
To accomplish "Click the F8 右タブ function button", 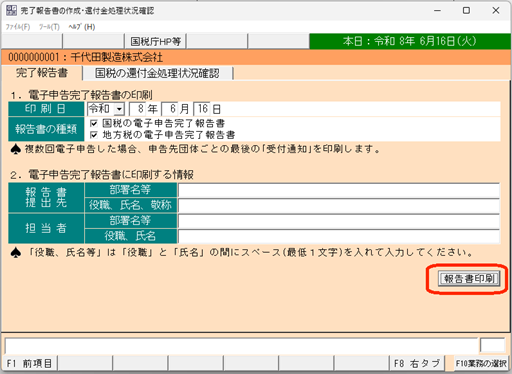I will point(417,363).
